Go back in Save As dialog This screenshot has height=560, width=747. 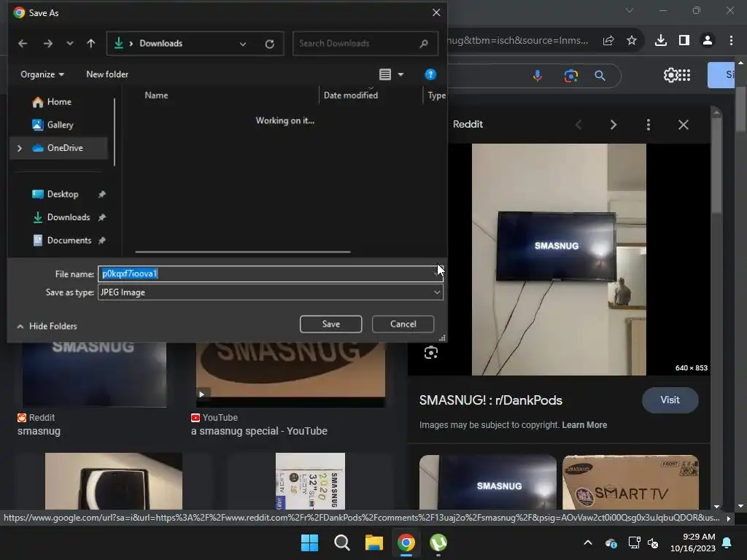pyautogui.click(x=23, y=43)
